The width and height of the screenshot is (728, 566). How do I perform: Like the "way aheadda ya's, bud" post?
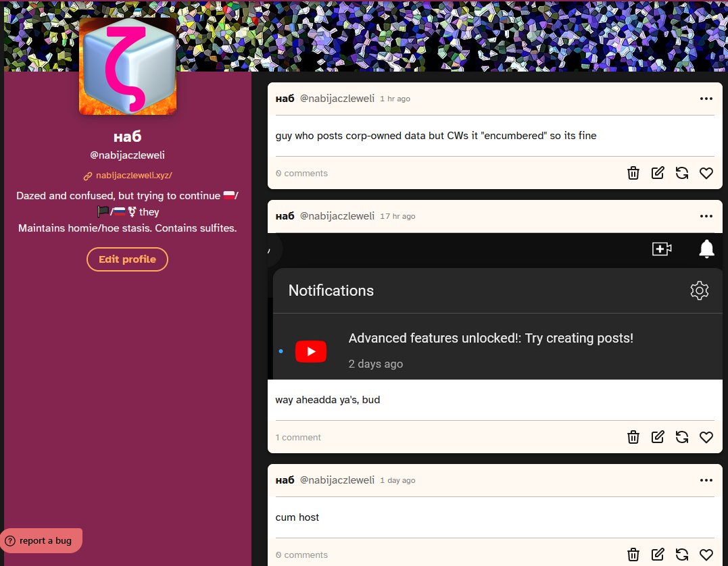(x=706, y=437)
